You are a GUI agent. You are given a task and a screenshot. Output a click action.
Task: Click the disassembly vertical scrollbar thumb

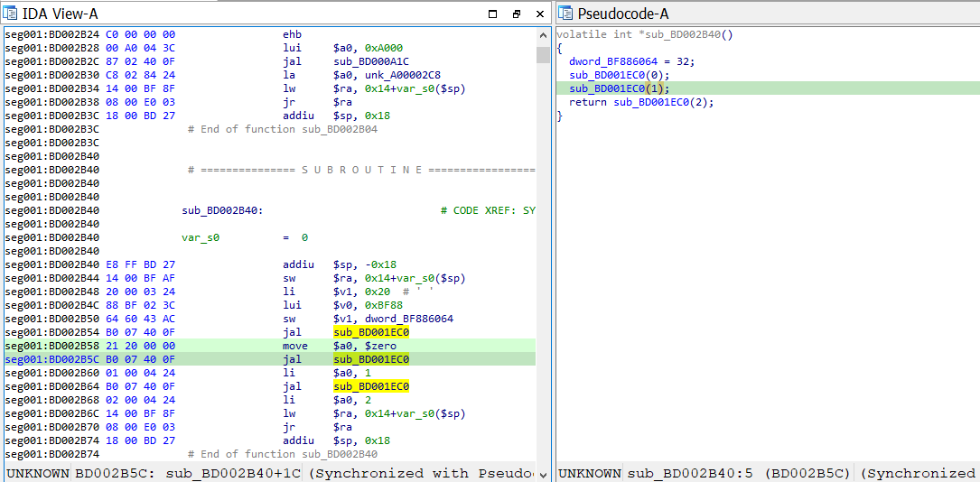click(x=543, y=54)
